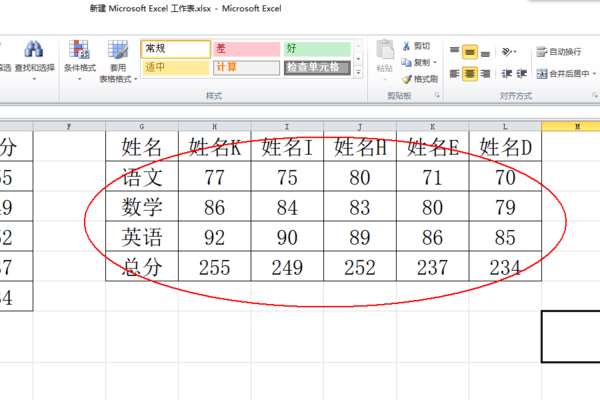Select the cell containing 姓名D
Viewport: 600px width, 400px height.
click(x=505, y=146)
